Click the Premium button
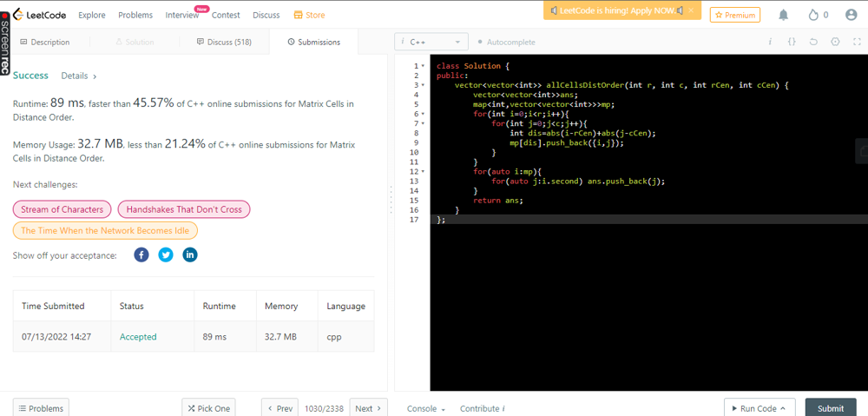This screenshot has width=868, height=416. point(735,15)
